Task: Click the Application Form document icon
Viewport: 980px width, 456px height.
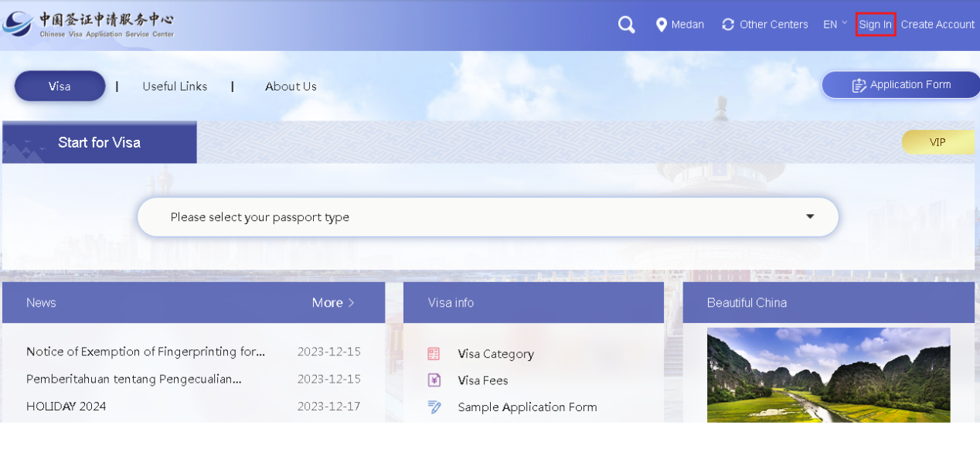Action: (x=859, y=85)
